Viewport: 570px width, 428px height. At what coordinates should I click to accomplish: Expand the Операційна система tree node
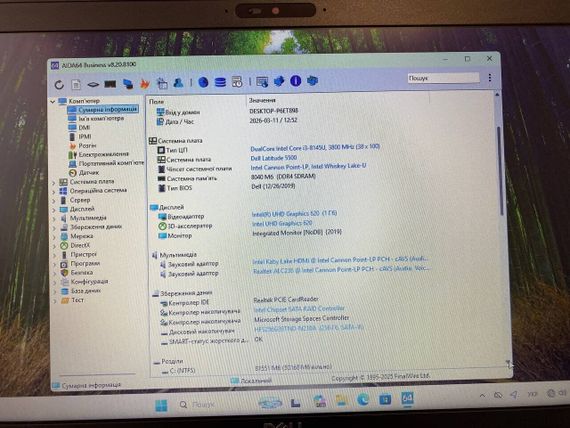click(54, 192)
